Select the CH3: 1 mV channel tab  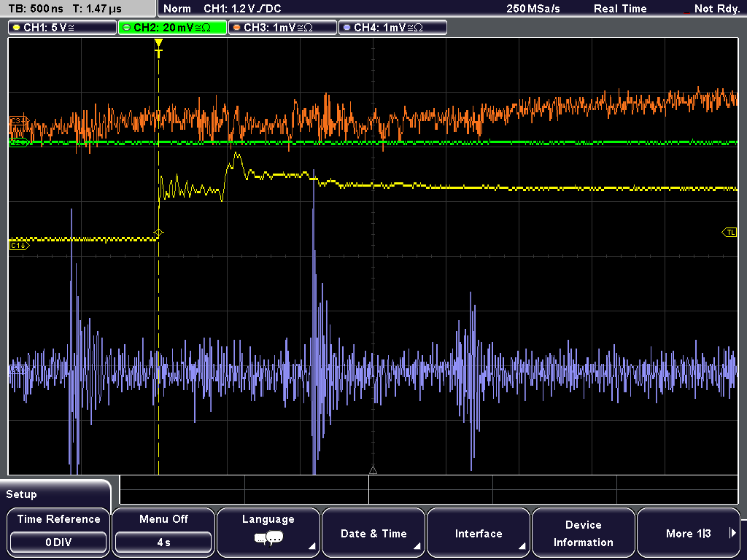282,28
